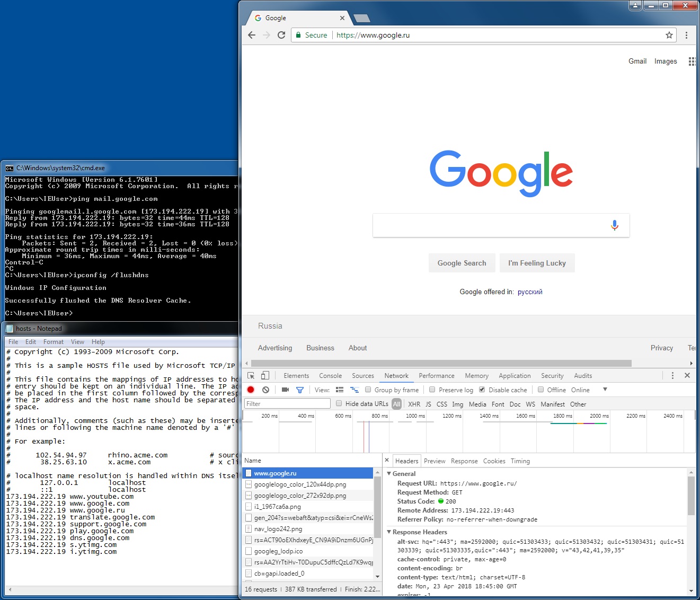Enable Group by frame checkbox
700x600 pixels.
(x=368, y=390)
